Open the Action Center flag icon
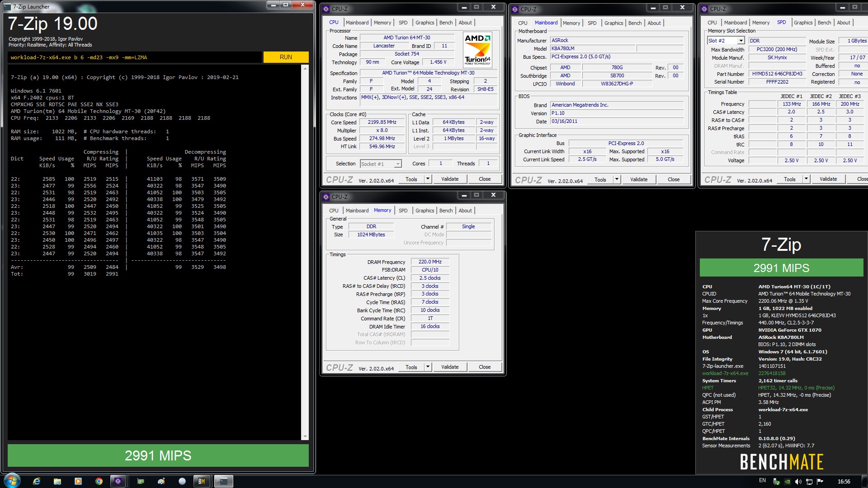The image size is (868, 488). pyautogui.click(x=820, y=482)
